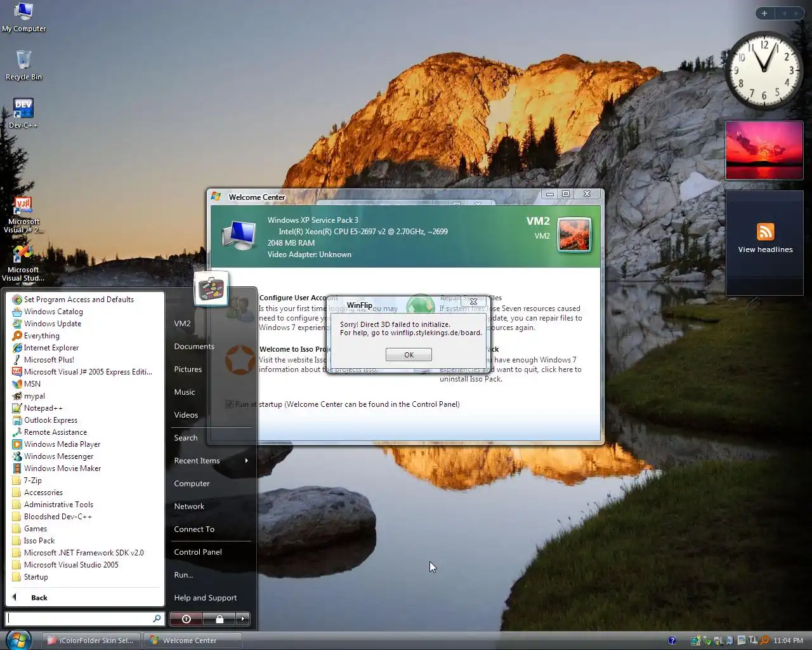The width and height of the screenshot is (812, 650).
Task: Expand Microsoft Visual Studio 2005 folder
Action: [71, 565]
